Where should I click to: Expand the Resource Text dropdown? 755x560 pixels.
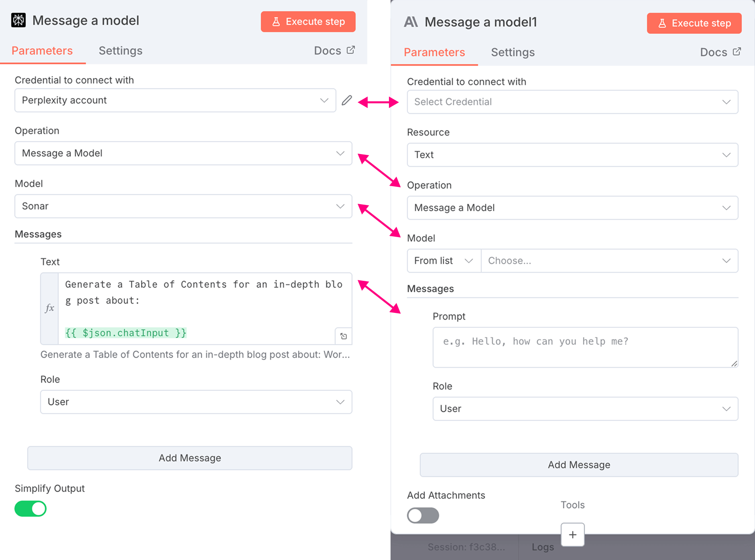pos(573,155)
